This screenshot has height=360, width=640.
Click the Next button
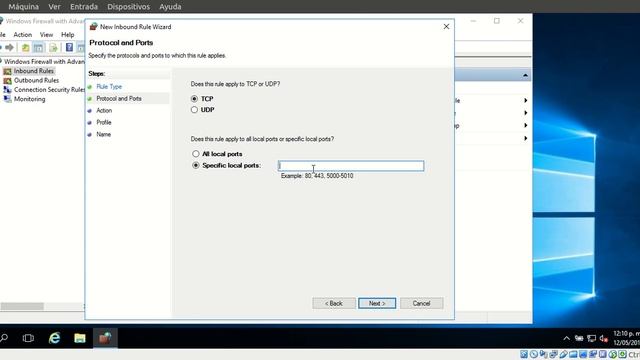click(x=377, y=303)
